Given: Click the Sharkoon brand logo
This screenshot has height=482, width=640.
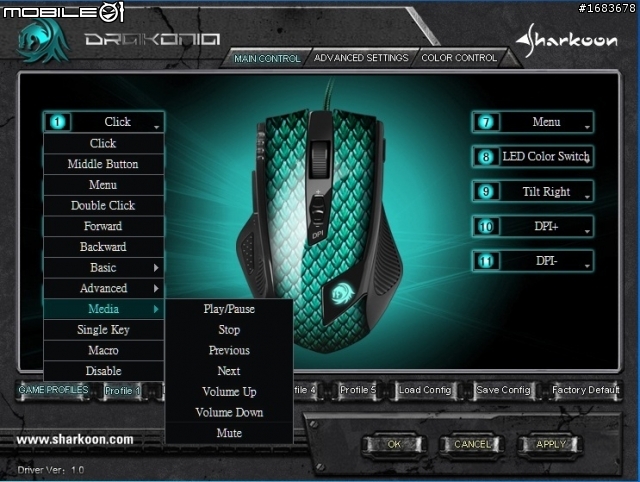Looking at the screenshot, I should [x=567, y=40].
